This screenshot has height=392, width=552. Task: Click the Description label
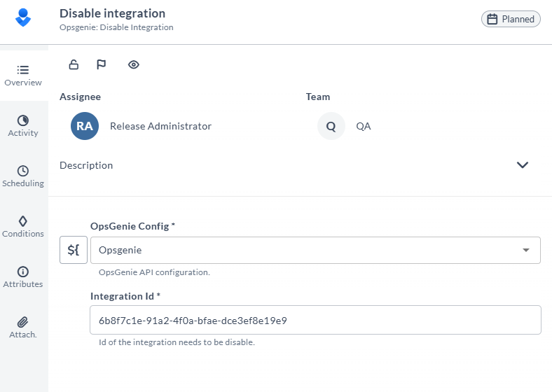86,165
